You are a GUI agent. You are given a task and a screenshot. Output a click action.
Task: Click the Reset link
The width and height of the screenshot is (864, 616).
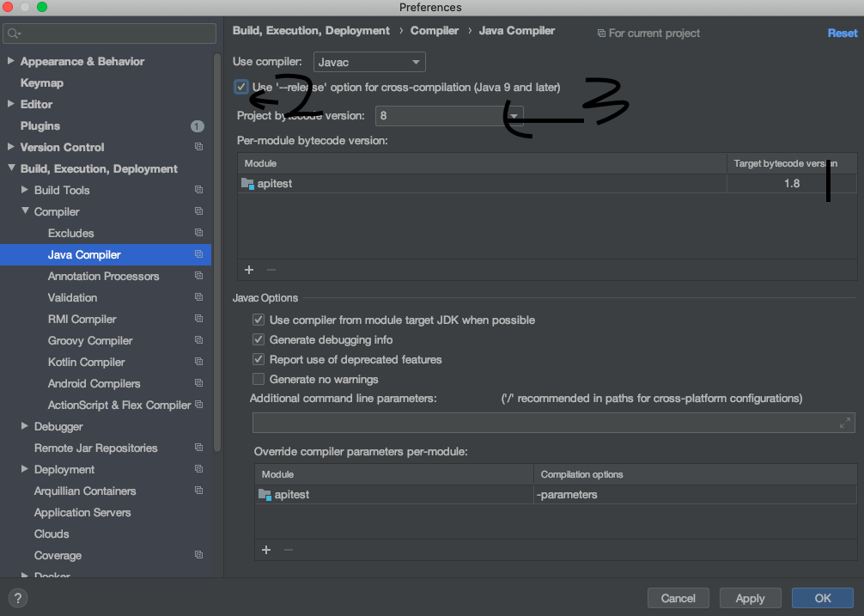[843, 33]
